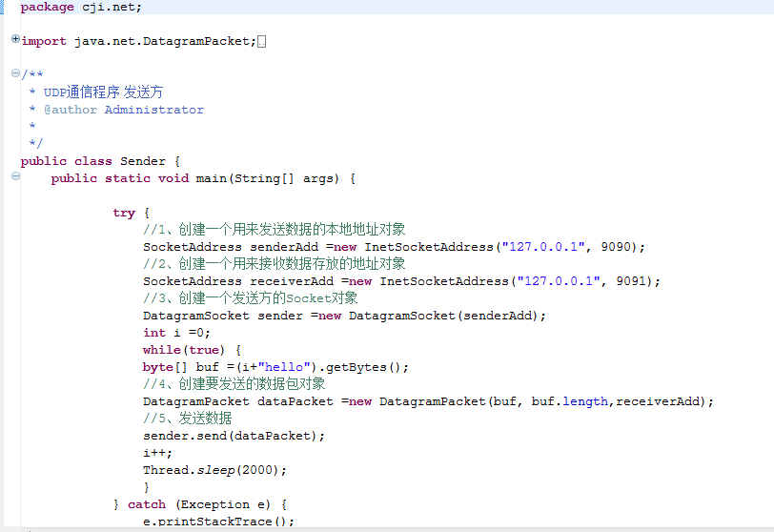
Task: Click the 'while(true) {' line
Action: (192, 350)
